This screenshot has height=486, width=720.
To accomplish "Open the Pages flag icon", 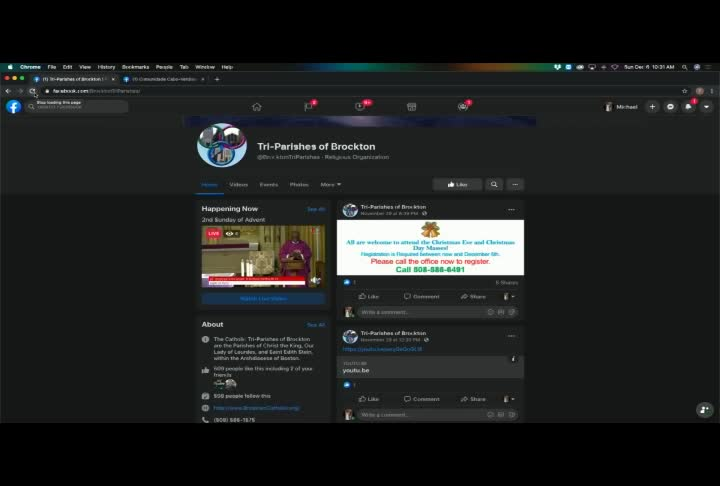I will point(309,107).
